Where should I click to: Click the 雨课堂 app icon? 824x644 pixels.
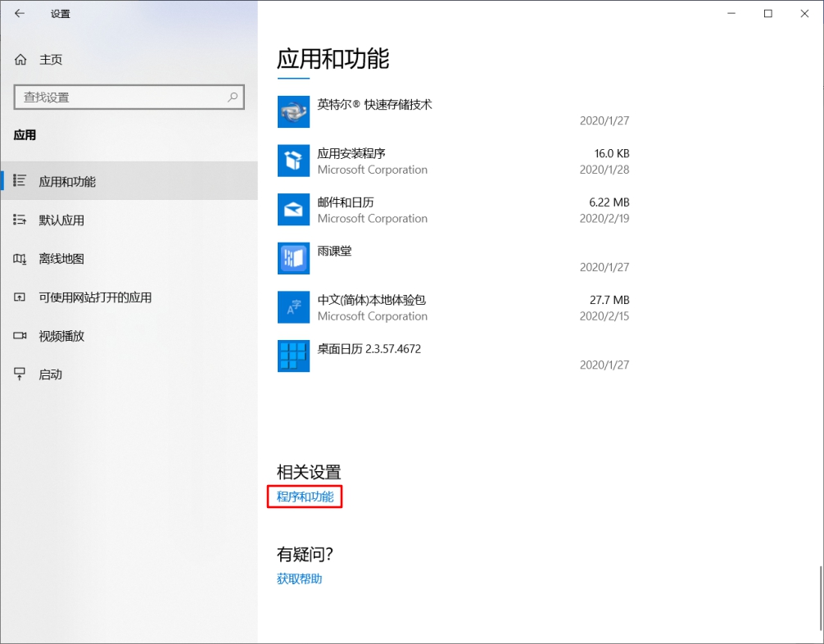(293, 258)
